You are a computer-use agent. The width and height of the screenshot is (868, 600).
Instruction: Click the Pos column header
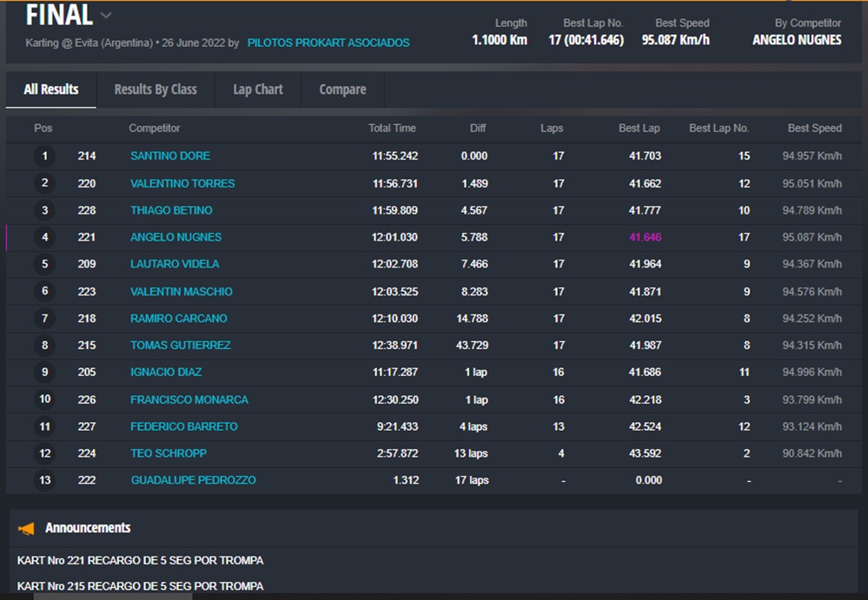click(x=43, y=129)
